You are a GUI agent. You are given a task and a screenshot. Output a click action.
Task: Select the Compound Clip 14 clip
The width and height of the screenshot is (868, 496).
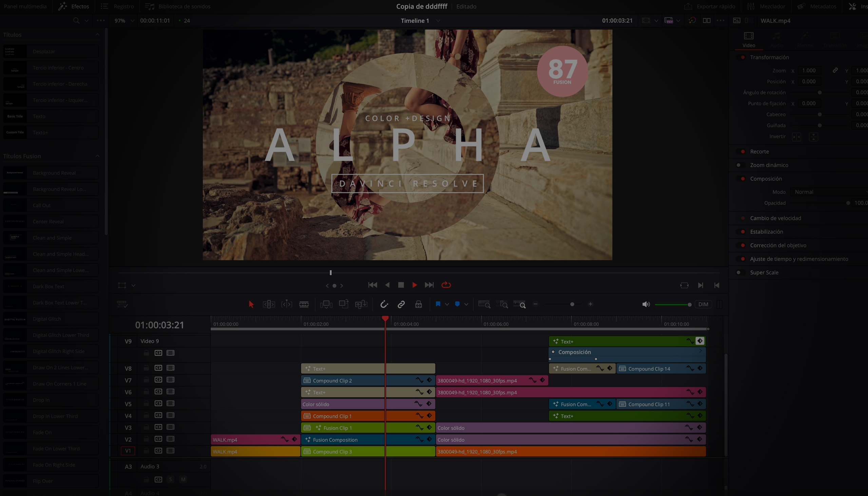[x=661, y=369]
